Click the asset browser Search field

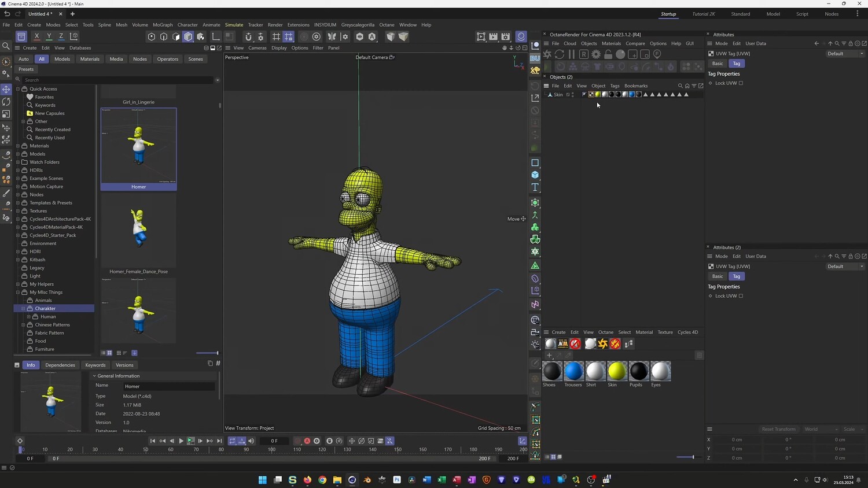(x=117, y=80)
